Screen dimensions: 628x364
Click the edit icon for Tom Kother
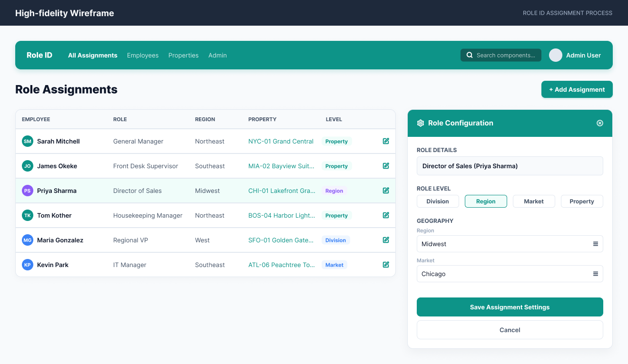coord(386,215)
